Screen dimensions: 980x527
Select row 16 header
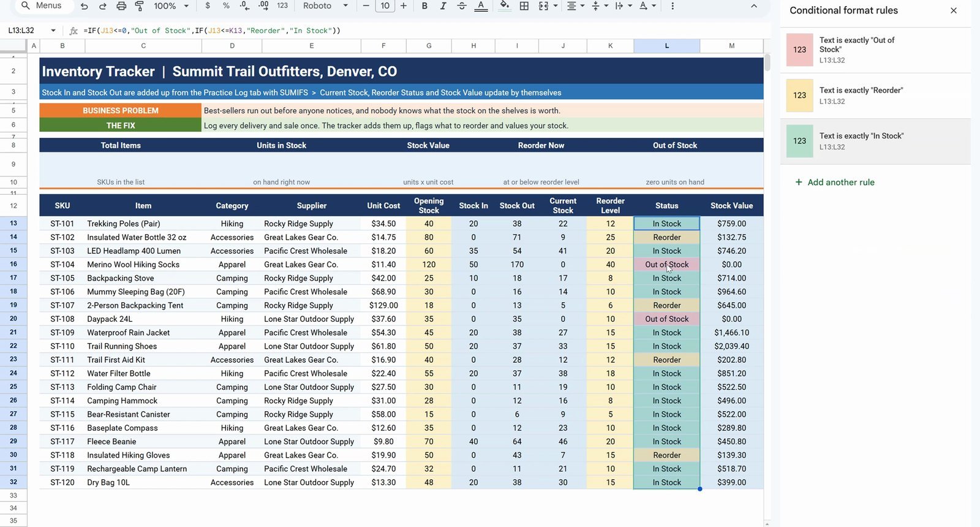click(13, 264)
